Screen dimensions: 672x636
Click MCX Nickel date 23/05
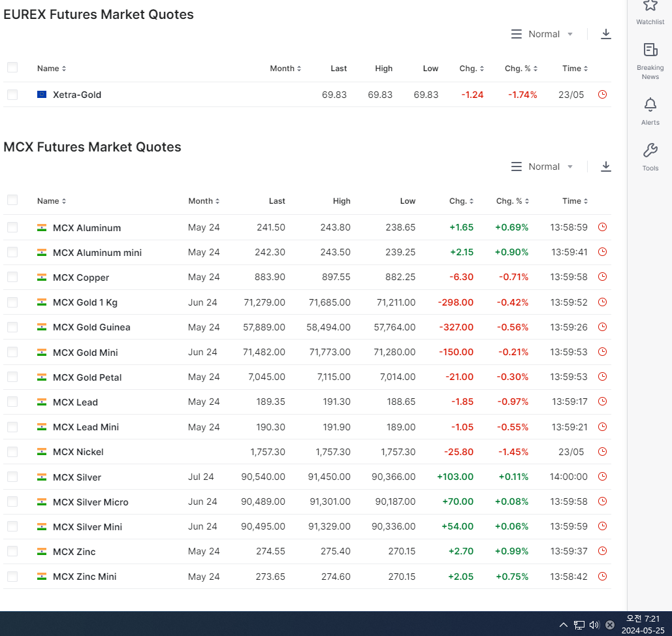[x=571, y=452]
